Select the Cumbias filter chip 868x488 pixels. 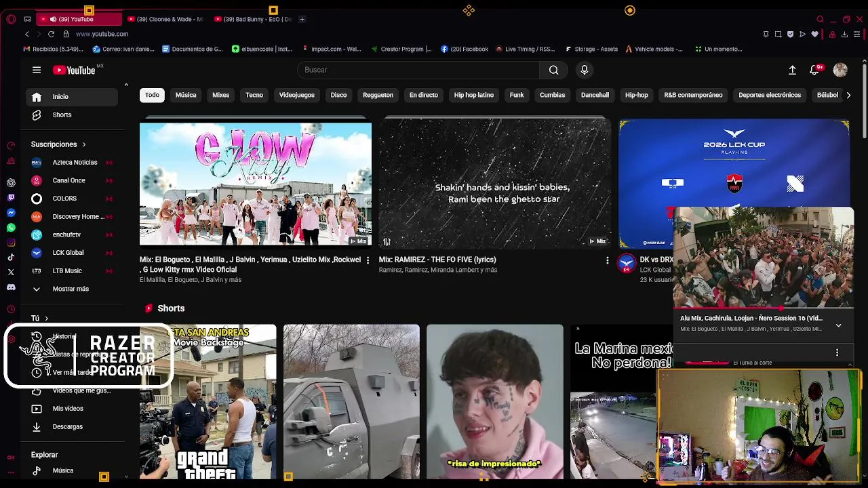(x=552, y=95)
